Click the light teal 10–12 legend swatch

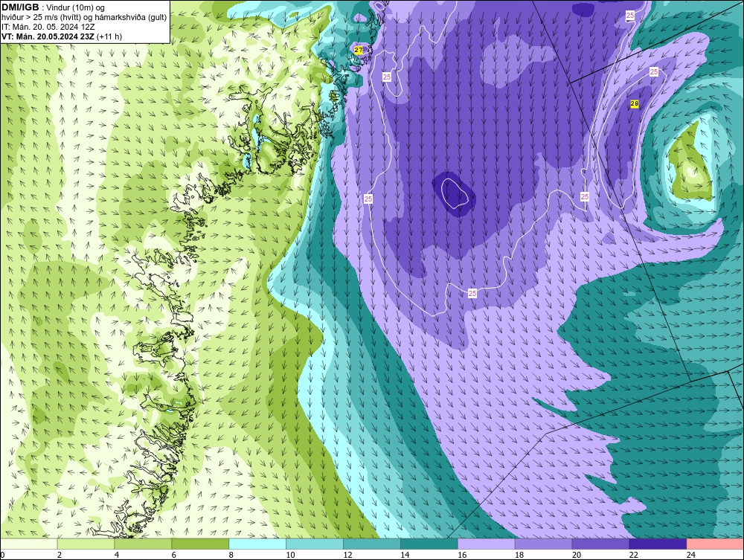pyautogui.click(x=315, y=544)
